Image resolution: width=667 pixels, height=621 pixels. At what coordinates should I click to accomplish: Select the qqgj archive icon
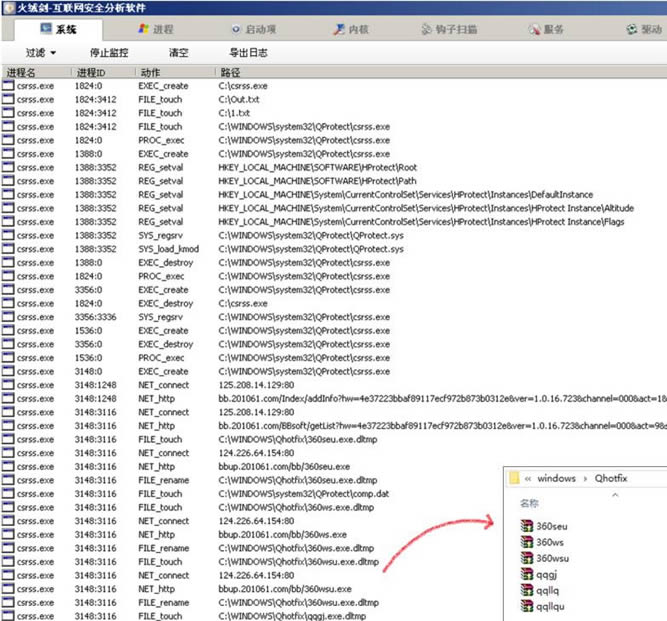[x=527, y=574]
